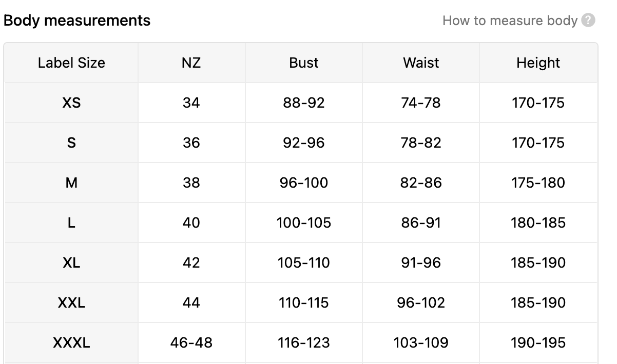Viewport: 617px width, 364px height.
Task: Click the Height column header
Action: (538, 63)
